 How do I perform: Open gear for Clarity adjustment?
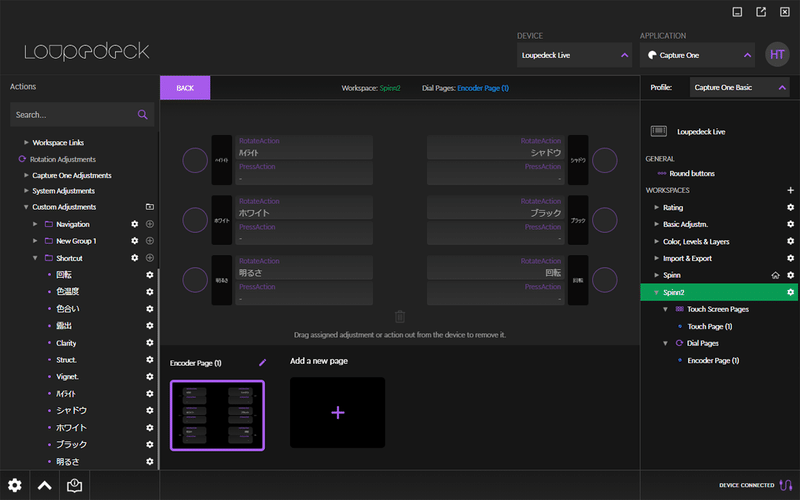tap(149, 343)
